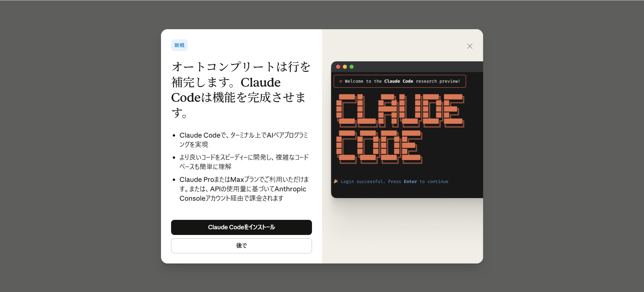Screen dimensions: 644x292
Task: Click the bullet mentioning Anthropic Console billing
Action: pyautogui.click(x=243, y=189)
